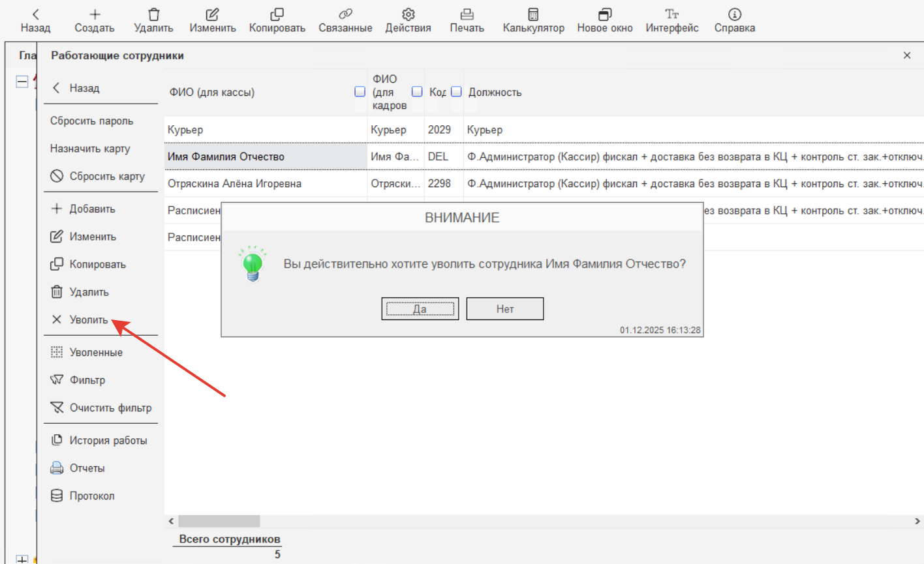Image resolution: width=924 pixels, height=564 pixels.
Task: Click the New window (Новое окно) icon
Action: (x=604, y=14)
